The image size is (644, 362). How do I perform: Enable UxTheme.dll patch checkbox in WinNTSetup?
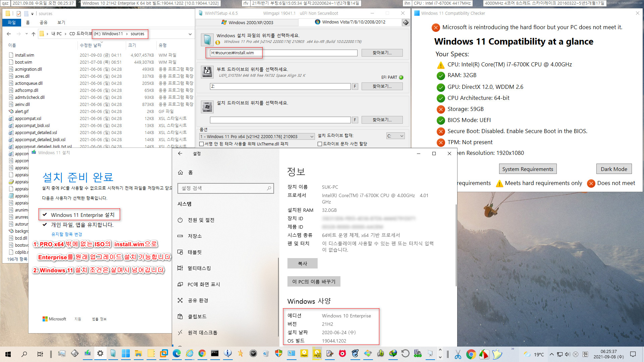tap(202, 144)
